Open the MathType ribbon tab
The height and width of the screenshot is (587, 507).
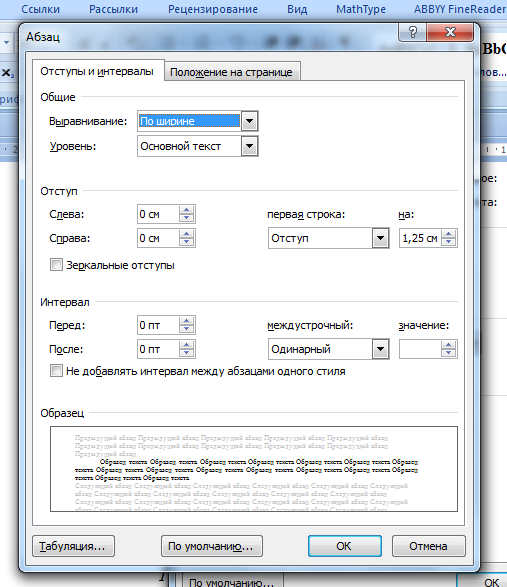click(x=361, y=9)
